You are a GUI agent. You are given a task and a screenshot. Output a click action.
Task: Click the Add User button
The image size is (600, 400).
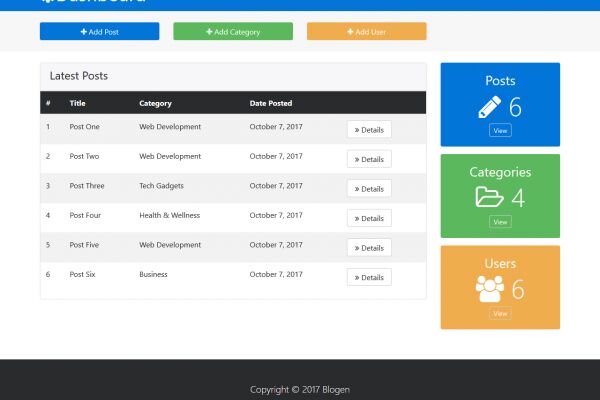pos(367,31)
